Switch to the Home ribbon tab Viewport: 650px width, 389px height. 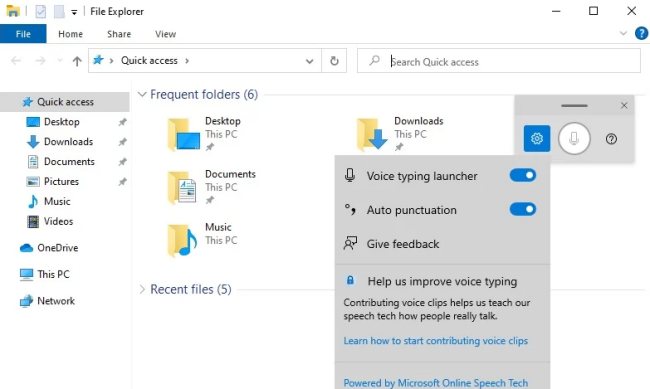pyautogui.click(x=70, y=34)
